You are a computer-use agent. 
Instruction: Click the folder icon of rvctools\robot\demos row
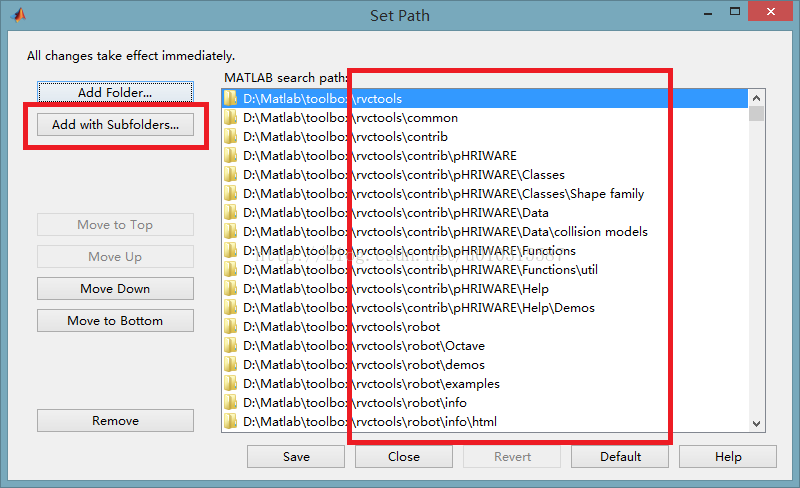(x=231, y=364)
